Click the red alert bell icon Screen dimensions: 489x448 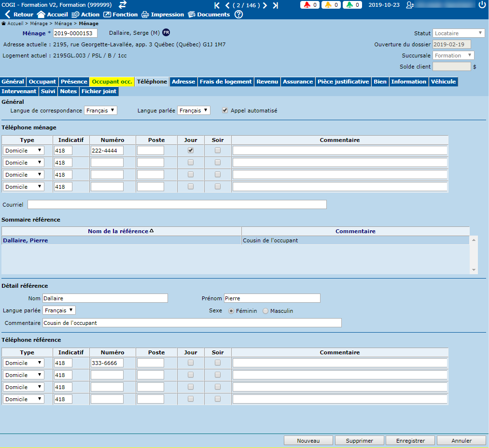point(307,5)
